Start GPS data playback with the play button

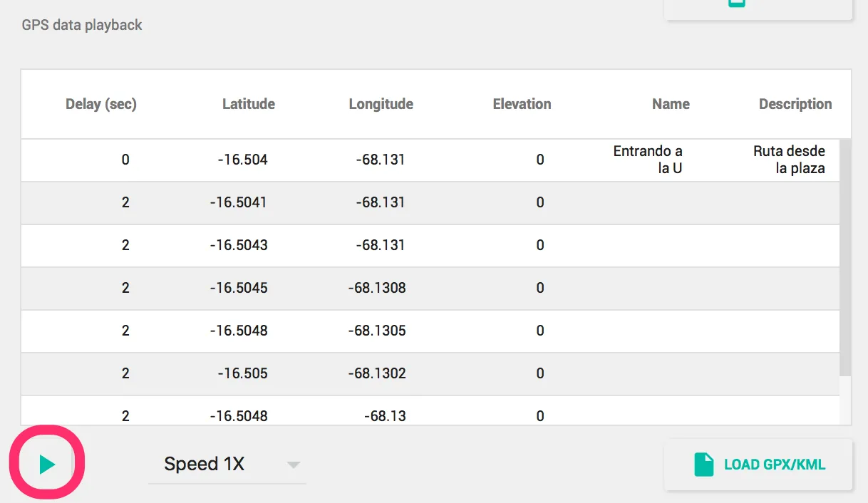pyautogui.click(x=47, y=465)
